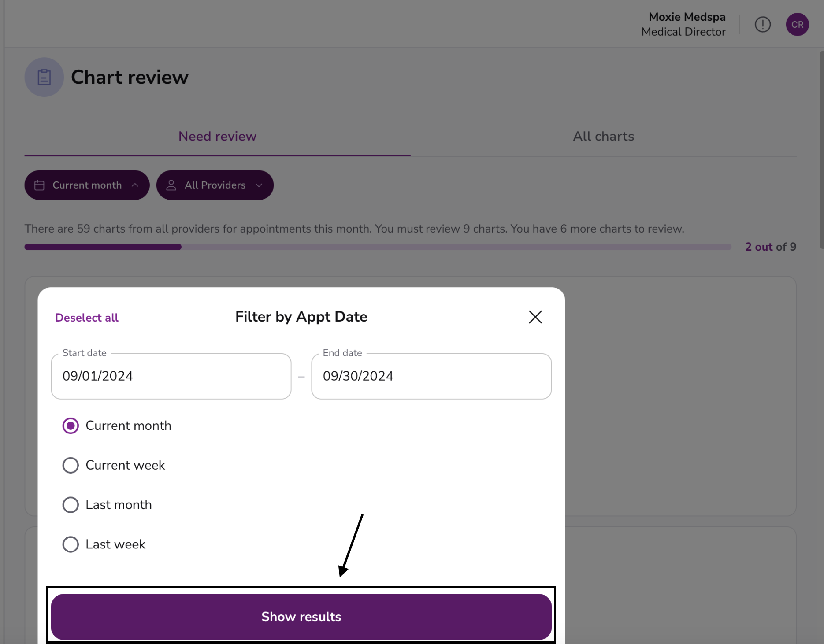Choose the Last week radio option
This screenshot has width=824, height=644.
coord(71,544)
